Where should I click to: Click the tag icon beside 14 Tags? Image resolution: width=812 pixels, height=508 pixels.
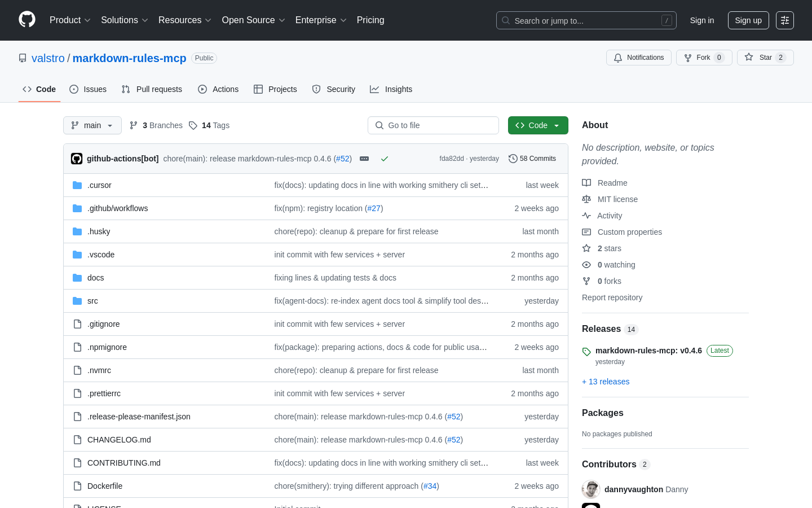(193, 125)
